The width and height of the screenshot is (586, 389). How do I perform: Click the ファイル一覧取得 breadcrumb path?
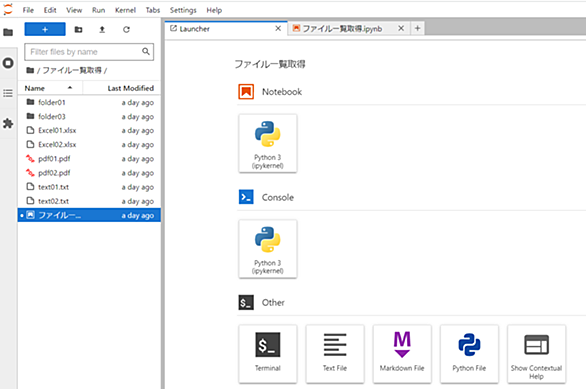click(x=72, y=70)
